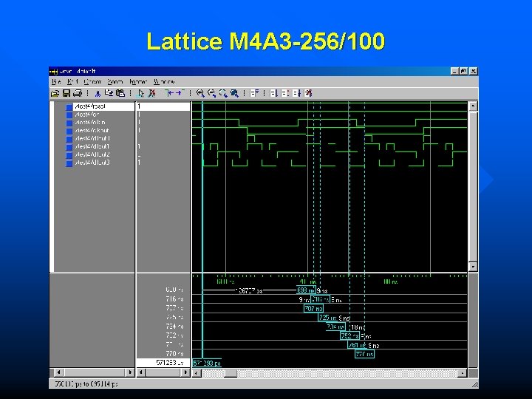Click the 126707 ps interval label
Screen dimensions: 532x399
coord(249,291)
